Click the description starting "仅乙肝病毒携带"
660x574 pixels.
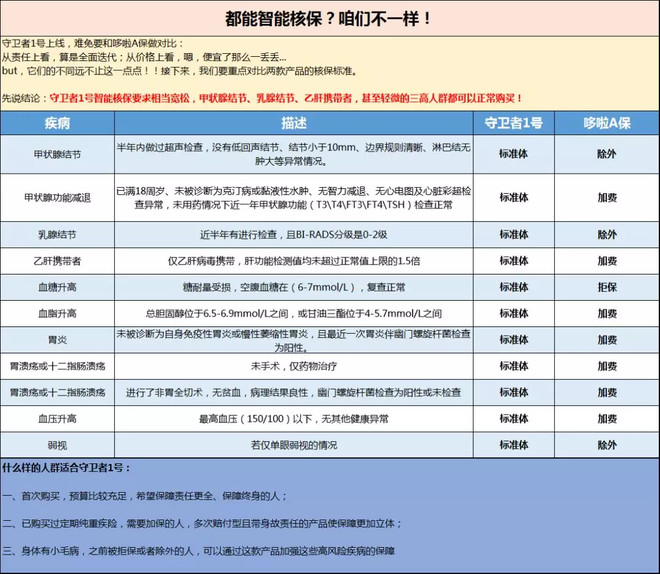[294, 261]
